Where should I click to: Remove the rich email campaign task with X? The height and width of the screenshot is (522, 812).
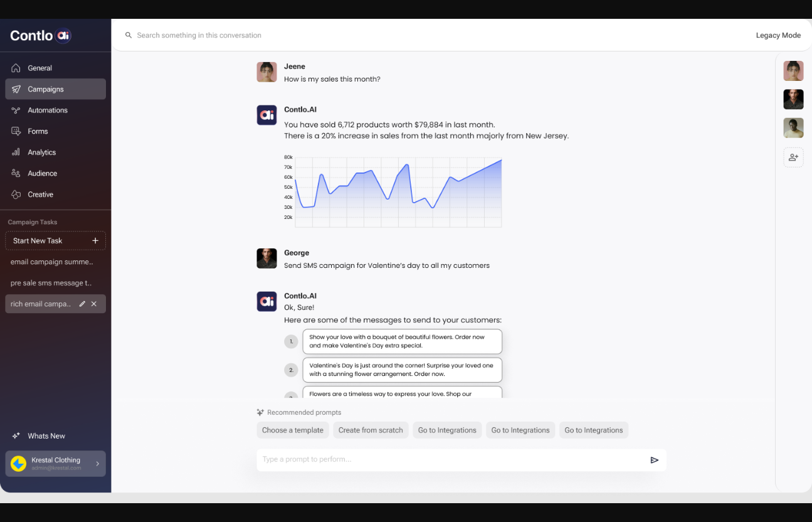(94, 304)
